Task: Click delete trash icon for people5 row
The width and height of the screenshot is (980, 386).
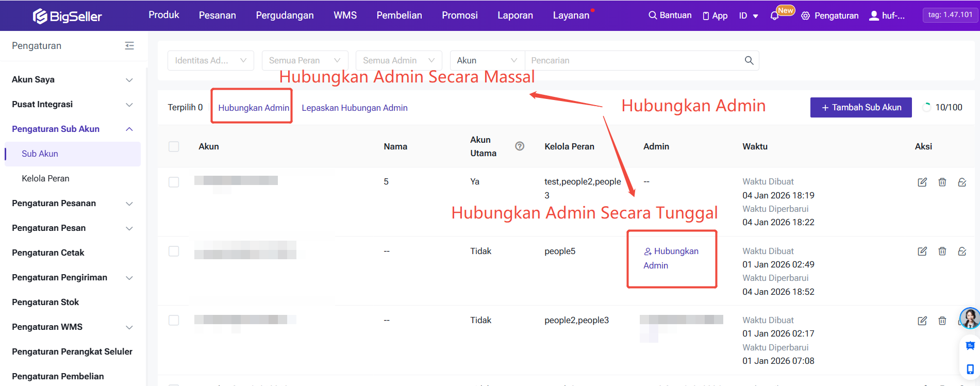Action: [942, 251]
